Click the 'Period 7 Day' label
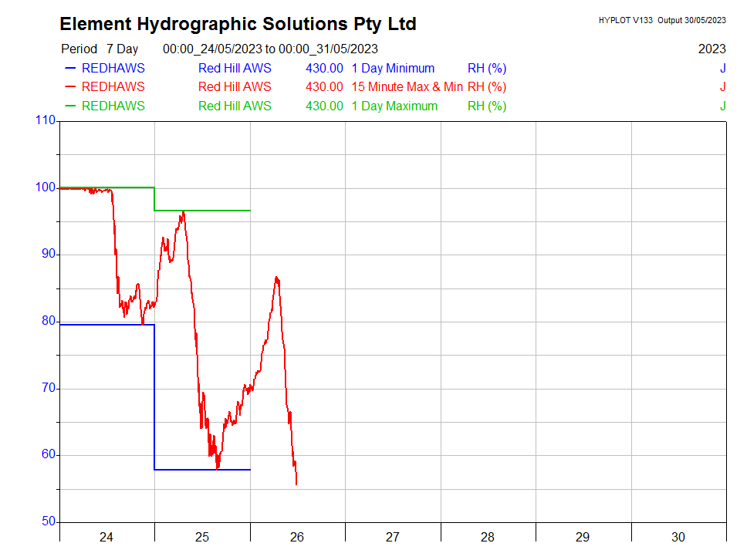This screenshot has width=747, height=560. (x=100, y=49)
